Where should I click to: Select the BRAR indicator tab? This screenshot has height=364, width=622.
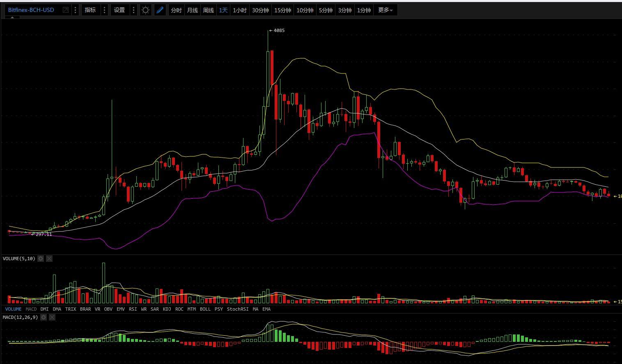[x=85, y=309]
